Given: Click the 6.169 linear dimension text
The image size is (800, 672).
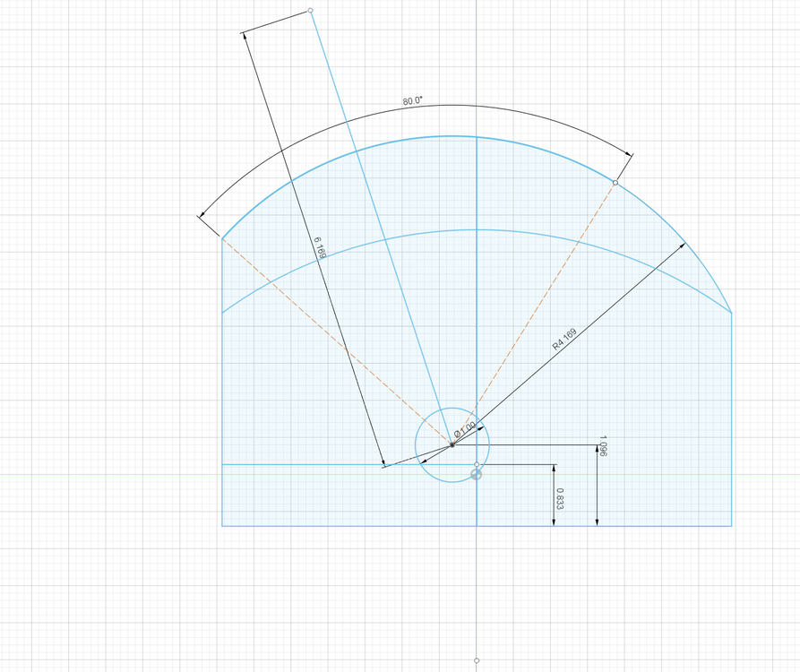Looking at the screenshot, I should coord(318,246).
